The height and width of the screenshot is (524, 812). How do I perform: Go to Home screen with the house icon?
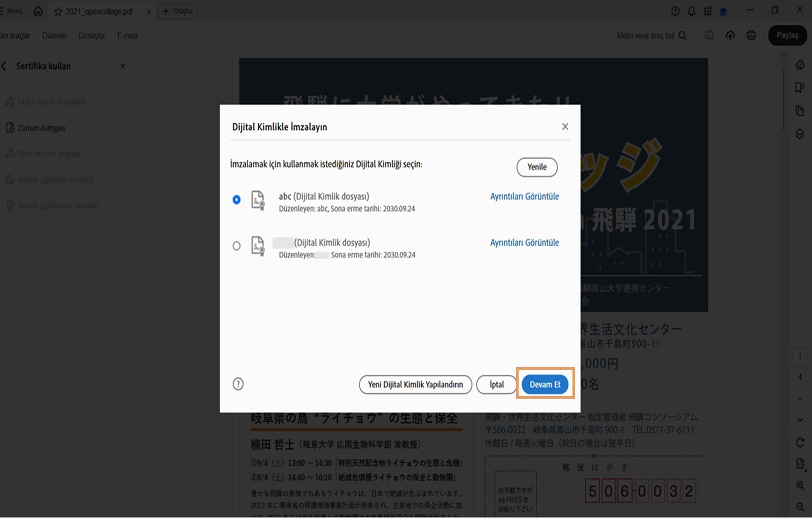click(38, 11)
